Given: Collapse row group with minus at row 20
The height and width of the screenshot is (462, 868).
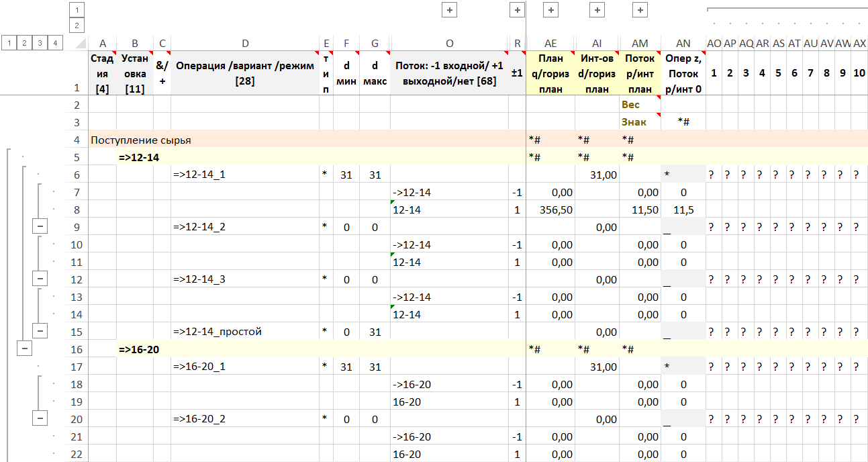Looking at the screenshot, I should [40, 419].
